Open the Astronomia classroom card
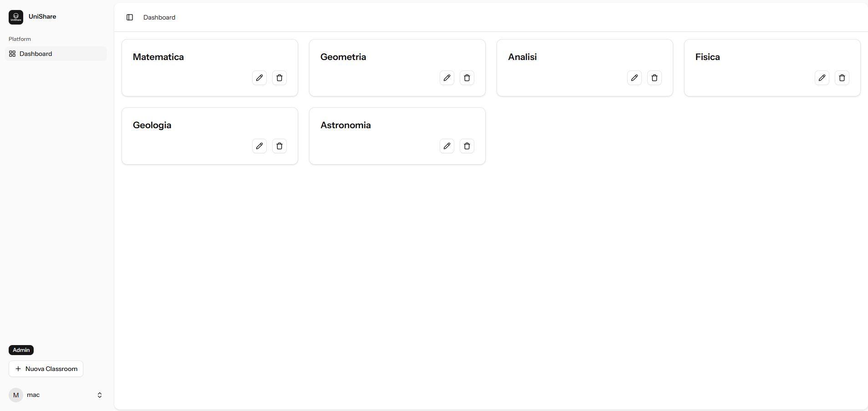 pos(346,125)
